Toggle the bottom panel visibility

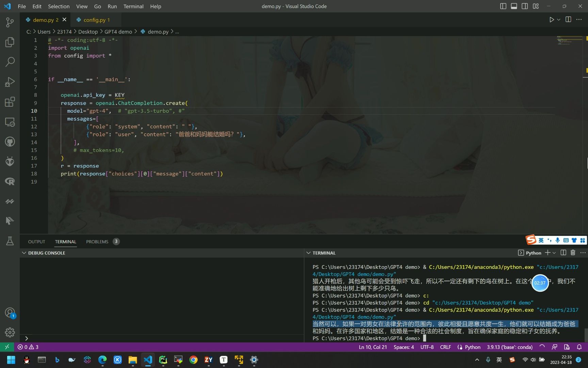(514, 6)
